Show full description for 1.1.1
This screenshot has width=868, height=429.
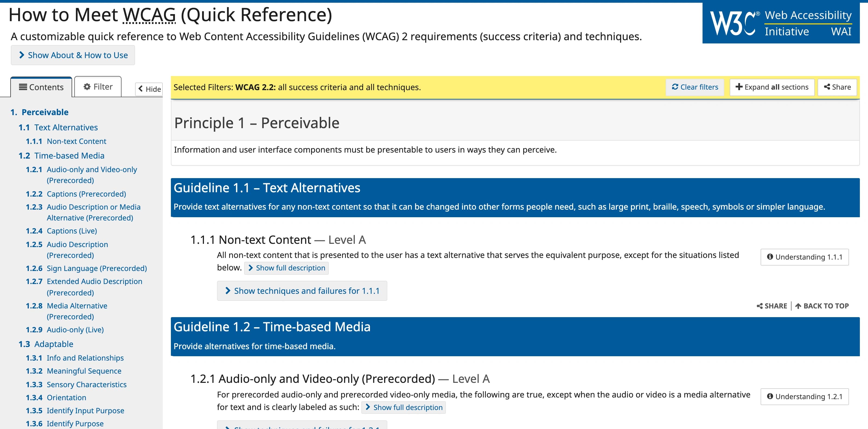pos(286,268)
